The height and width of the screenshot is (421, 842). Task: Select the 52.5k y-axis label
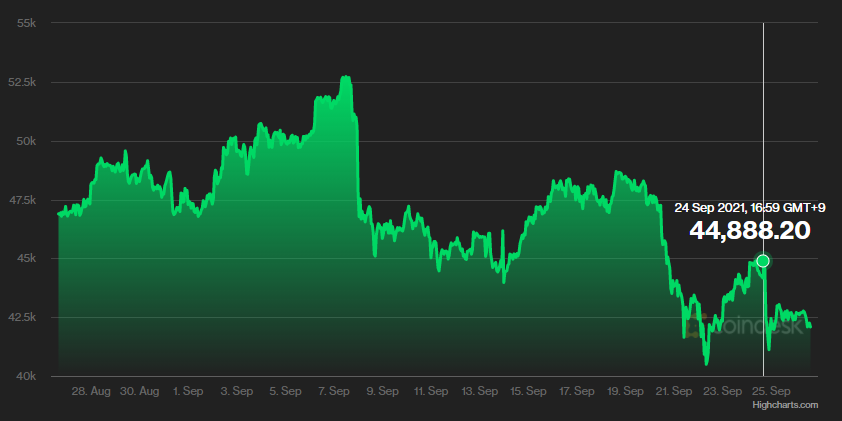coord(22,82)
